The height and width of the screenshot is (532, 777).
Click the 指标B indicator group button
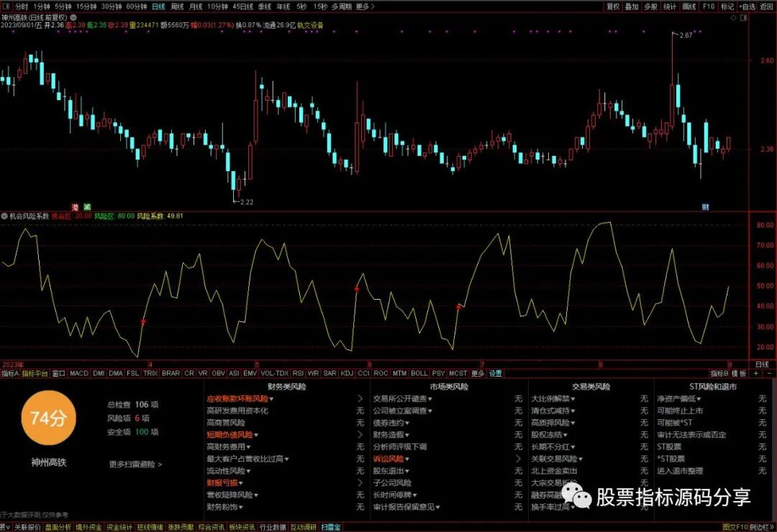[x=719, y=373]
